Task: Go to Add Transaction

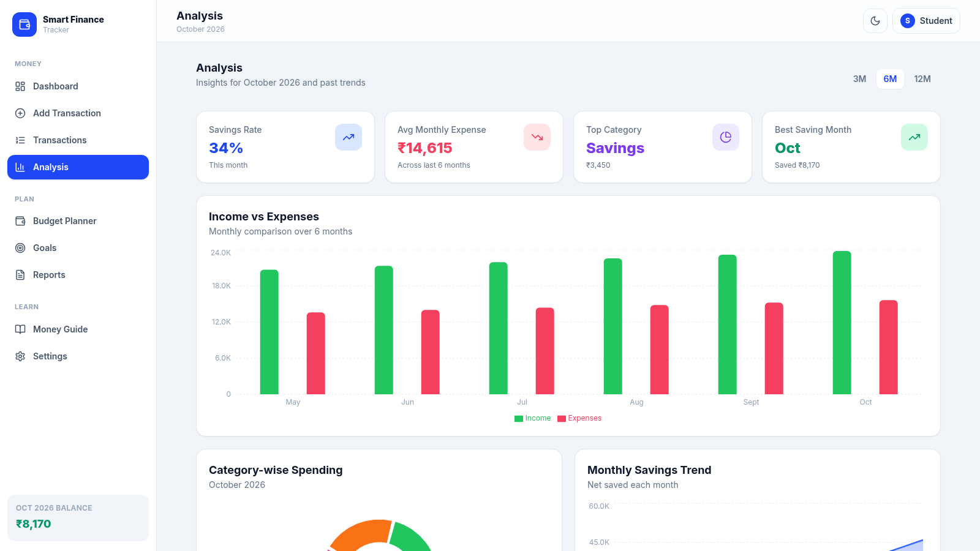Action: [78, 113]
